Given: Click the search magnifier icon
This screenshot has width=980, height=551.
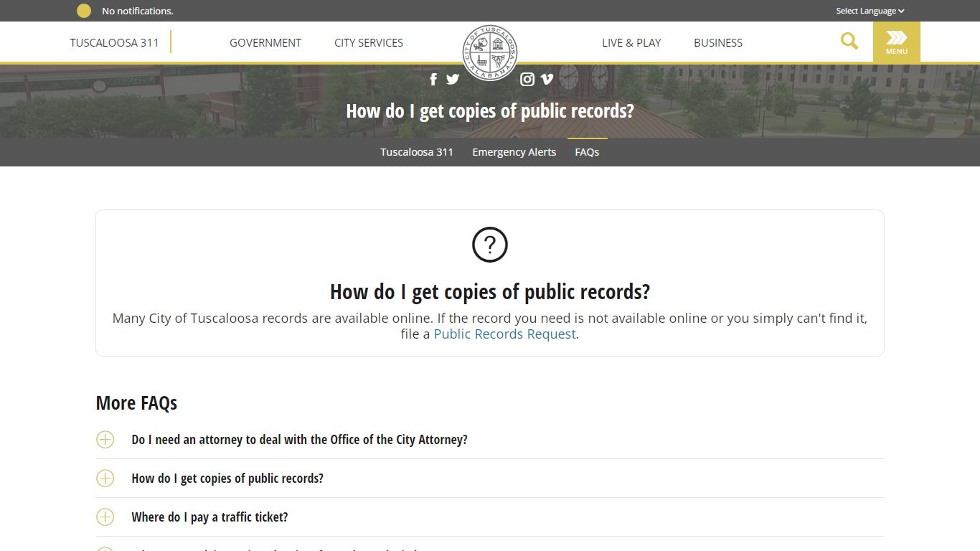Looking at the screenshot, I should (x=849, y=42).
